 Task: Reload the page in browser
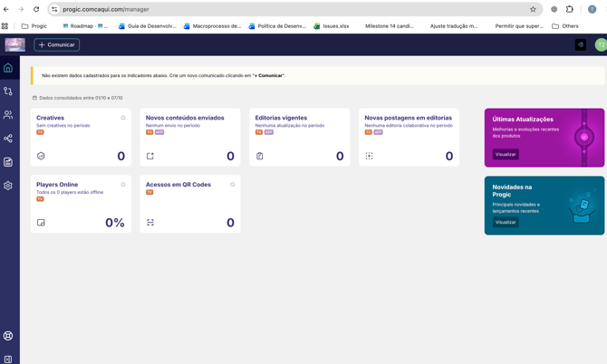(36, 9)
